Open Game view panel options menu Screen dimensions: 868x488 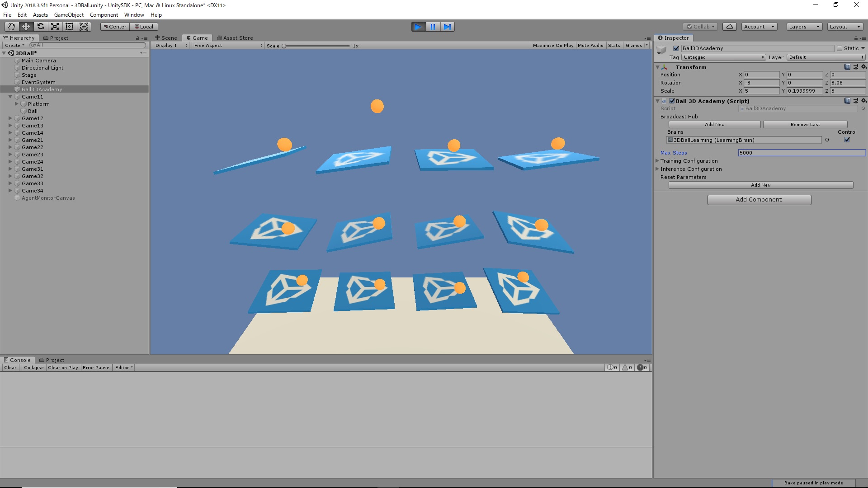pos(647,38)
